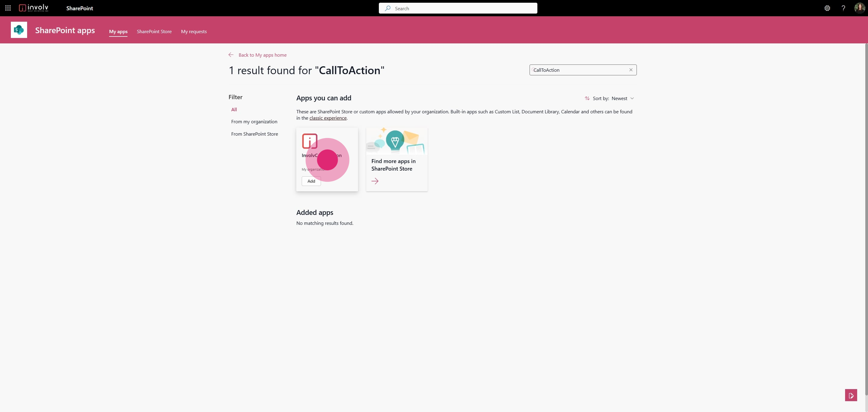The height and width of the screenshot is (412, 868).
Task: Open the My requests tab
Action: click(194, 32)
